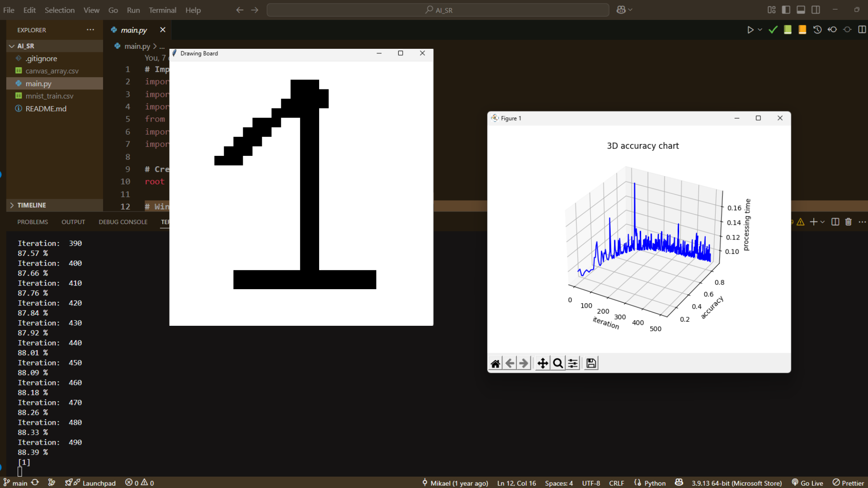Toggle the panel layout icon in the title bar
Viewport: 868px width, 488px height.
click(801, 9)
